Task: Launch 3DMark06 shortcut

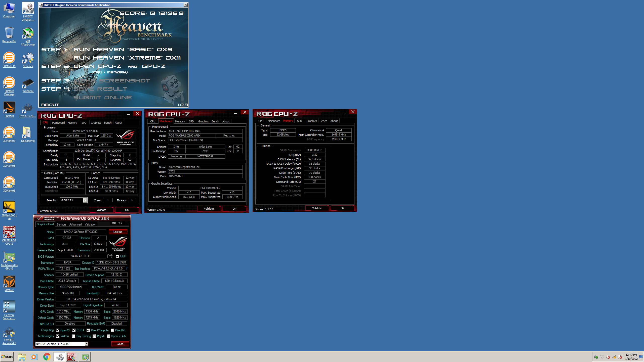Action: coord(9,184)
